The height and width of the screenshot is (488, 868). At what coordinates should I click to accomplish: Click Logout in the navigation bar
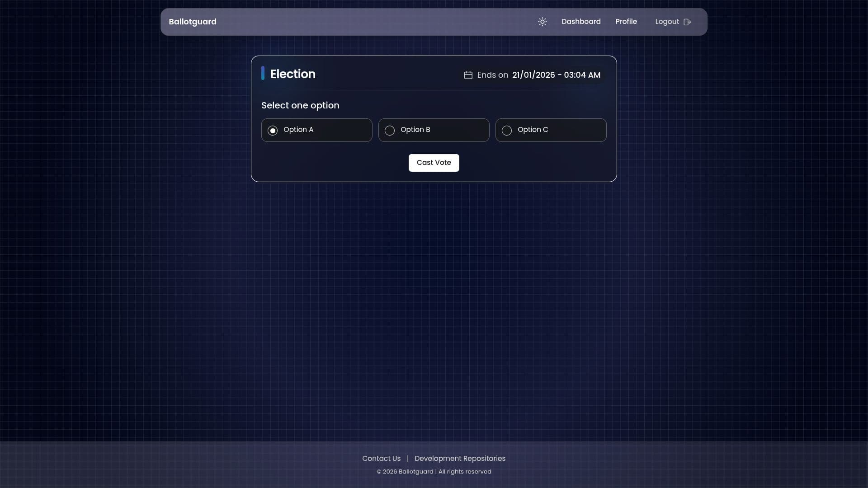coord(667,22)
